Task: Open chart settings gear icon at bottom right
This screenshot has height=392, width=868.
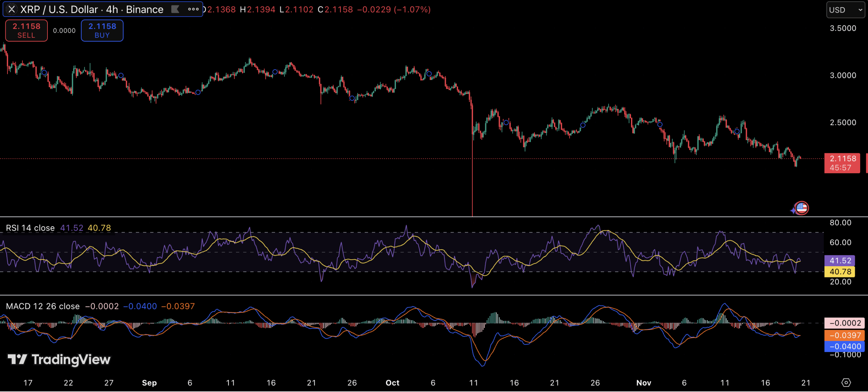Action: [x=846, y=383]
